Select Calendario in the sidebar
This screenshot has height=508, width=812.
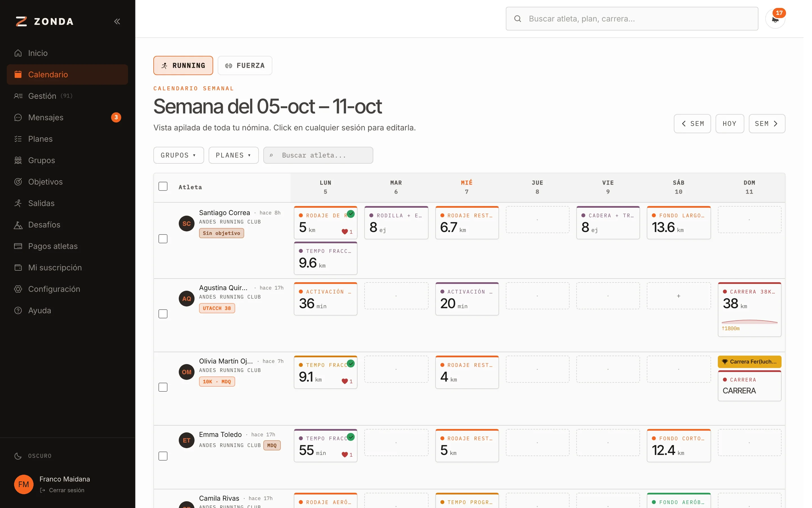67,75
